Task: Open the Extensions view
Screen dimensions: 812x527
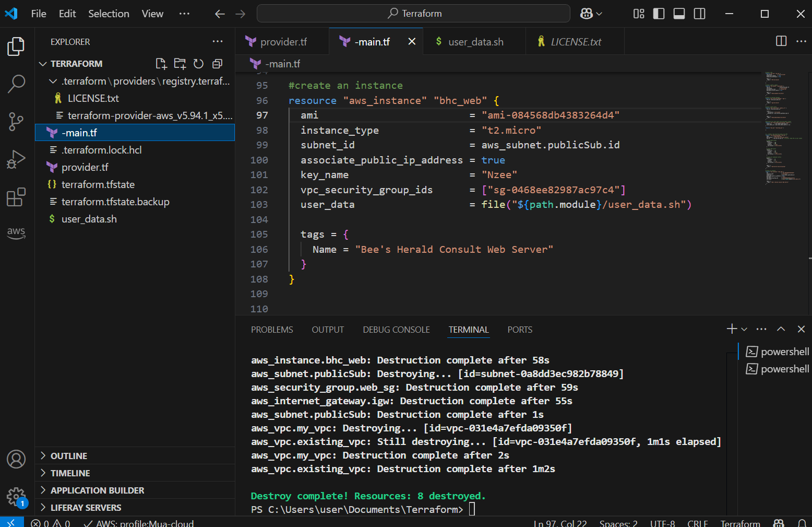Action: [x=16, y=197]
